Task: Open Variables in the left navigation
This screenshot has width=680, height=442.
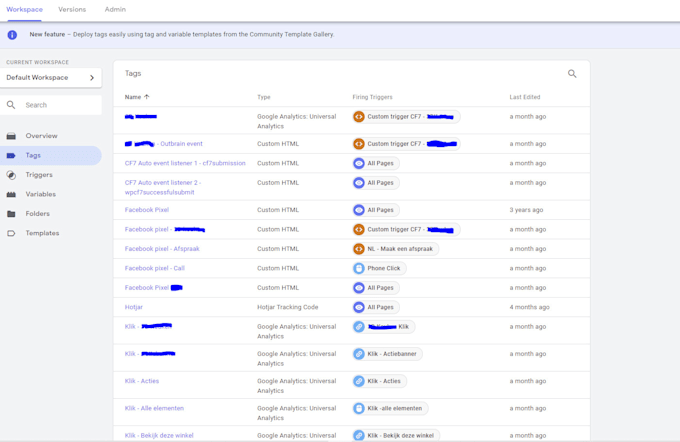Action: [x=40, y=194]
